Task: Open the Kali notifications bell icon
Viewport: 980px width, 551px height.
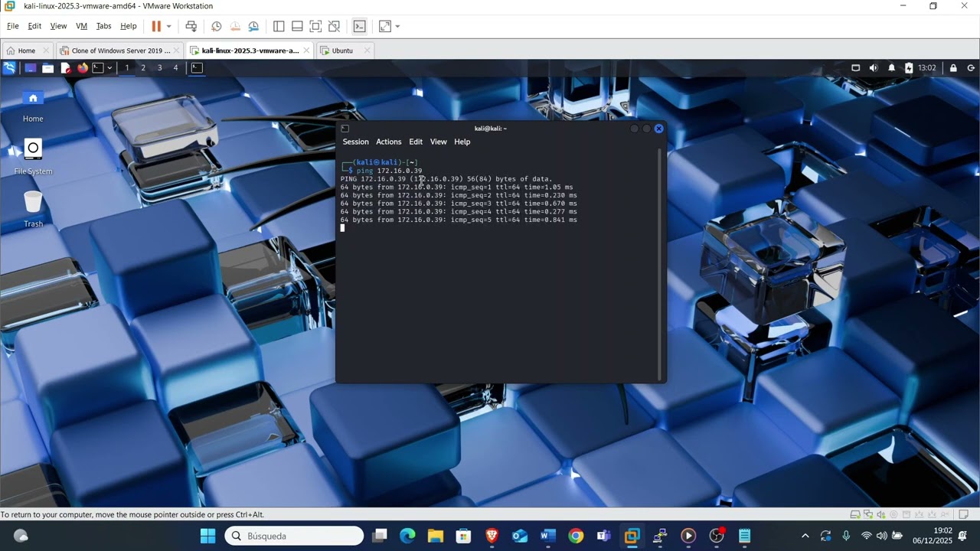Action: click(891, 68)
